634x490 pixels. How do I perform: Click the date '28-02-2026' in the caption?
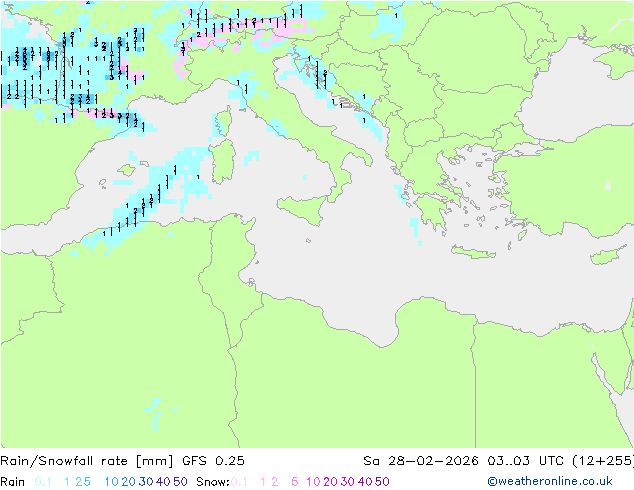433,461
